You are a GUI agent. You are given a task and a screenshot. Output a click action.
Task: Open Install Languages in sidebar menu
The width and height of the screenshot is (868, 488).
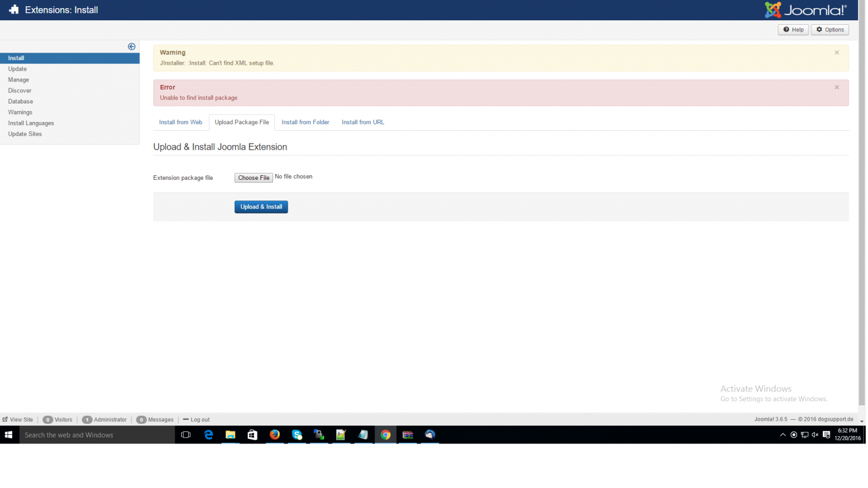coord(31,123)
